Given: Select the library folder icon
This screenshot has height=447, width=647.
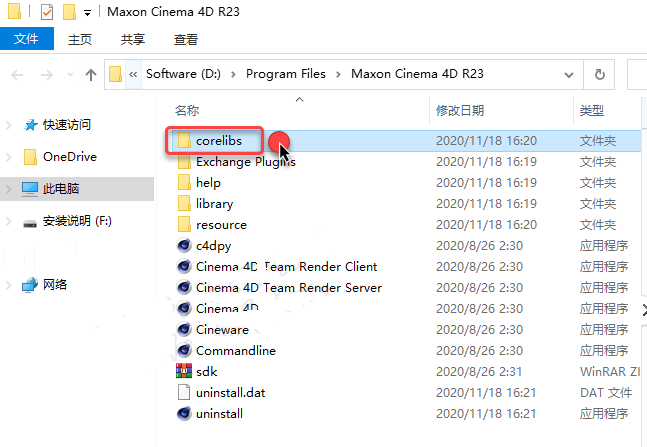Looking at the screenshot, I should [184, 203].
